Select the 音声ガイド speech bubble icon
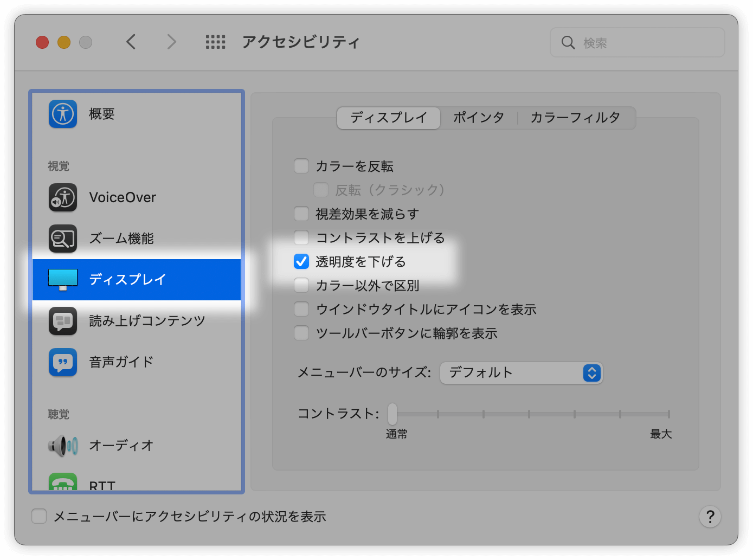 [x=63, y=362]
